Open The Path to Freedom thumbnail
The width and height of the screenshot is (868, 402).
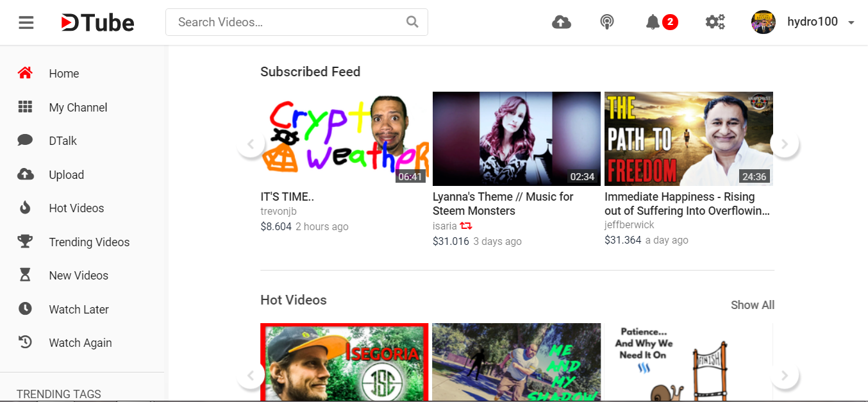point(689,138)
